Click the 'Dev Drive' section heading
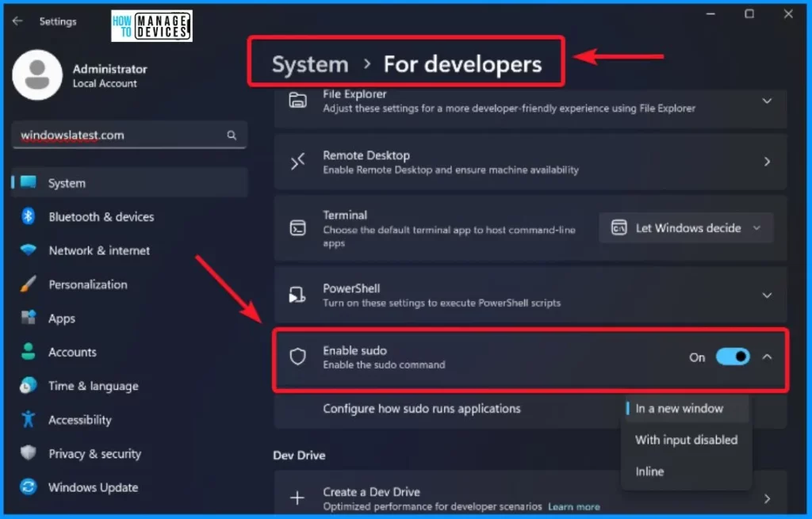The width and height of the screenshot is (812, 519). pos(299,456)
